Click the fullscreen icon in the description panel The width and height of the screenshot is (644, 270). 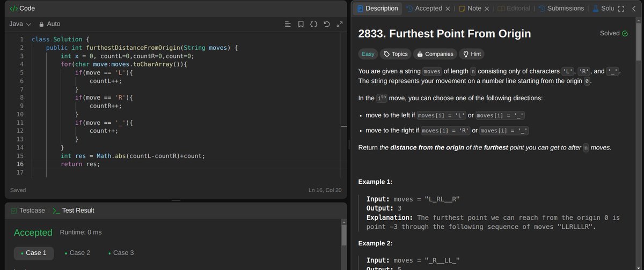click(621, 9)
